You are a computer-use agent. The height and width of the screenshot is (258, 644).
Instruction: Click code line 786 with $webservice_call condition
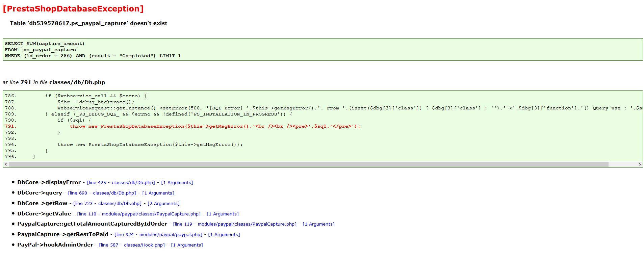tap(76, 96)
